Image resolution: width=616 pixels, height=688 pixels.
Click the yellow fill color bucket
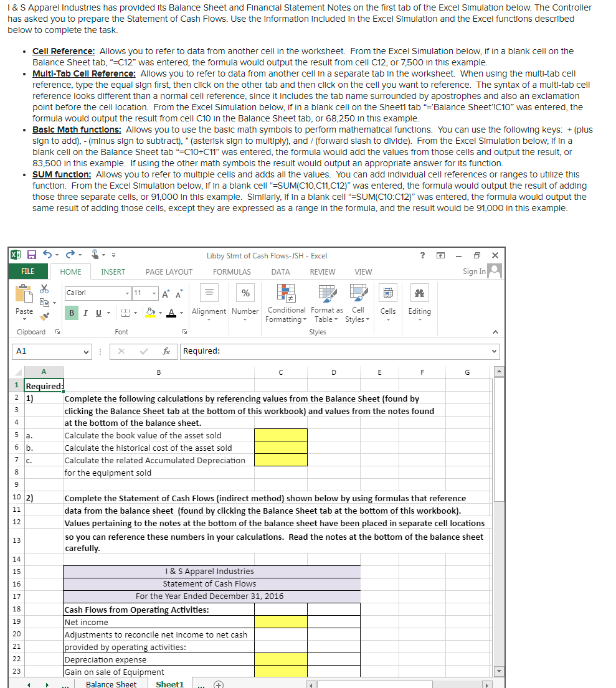point(151,313)
